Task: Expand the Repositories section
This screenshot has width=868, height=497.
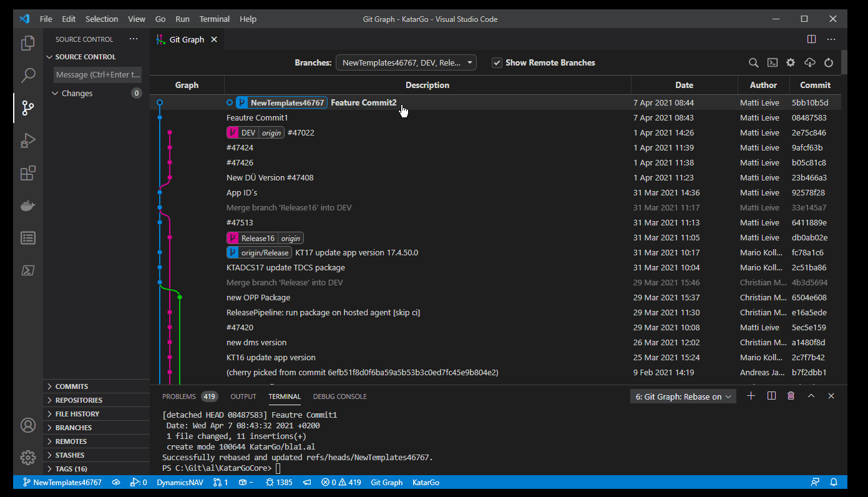Action: [97, 400]
